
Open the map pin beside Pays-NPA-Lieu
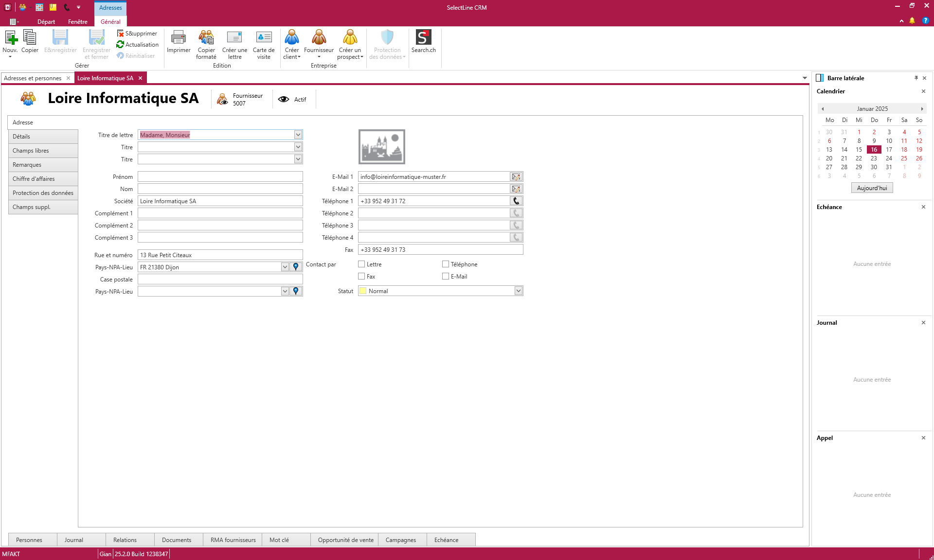tap(295, 267)
